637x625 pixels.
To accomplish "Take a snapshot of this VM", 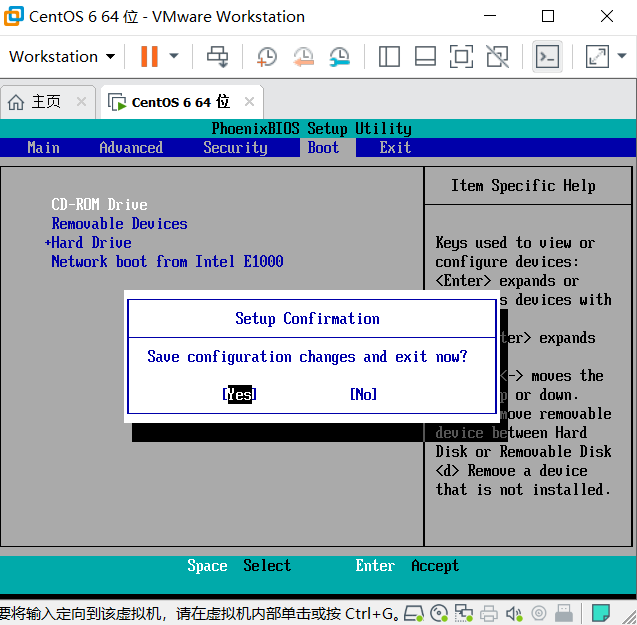I will pos(266,56).
